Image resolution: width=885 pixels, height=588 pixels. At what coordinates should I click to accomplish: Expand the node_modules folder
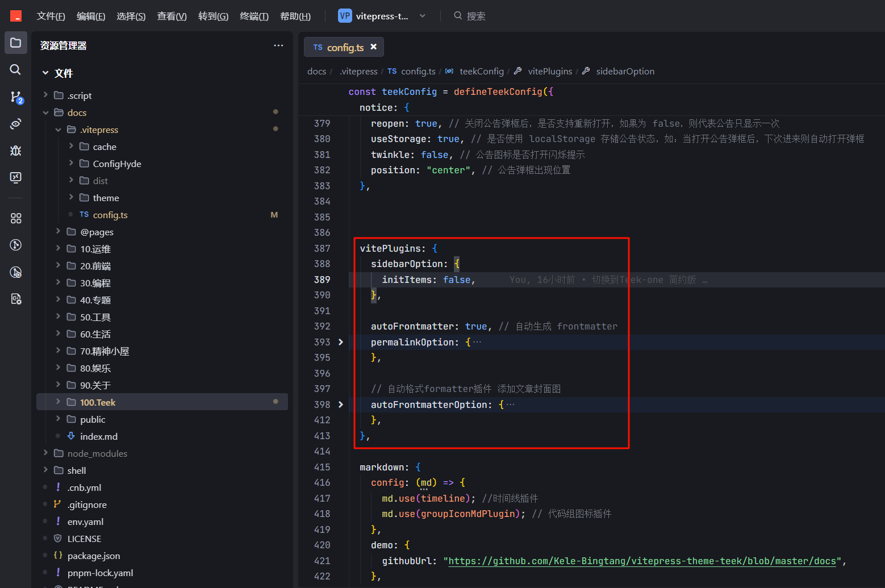coord(45,453)
